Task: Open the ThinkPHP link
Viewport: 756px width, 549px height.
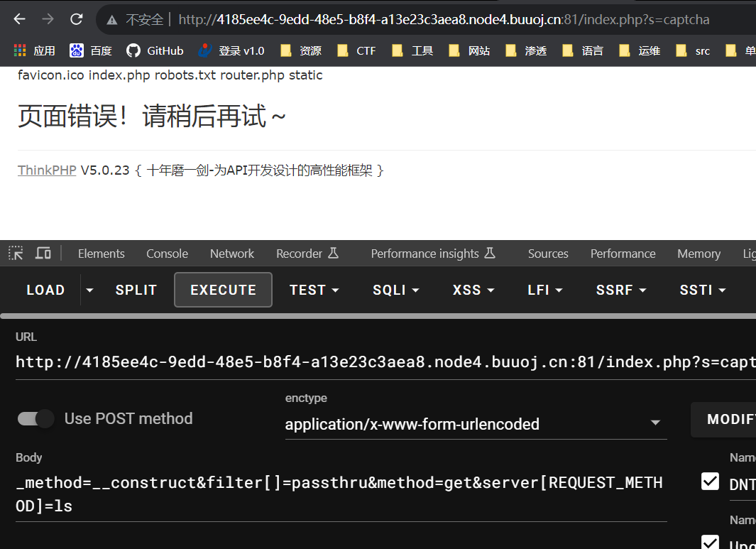Action: pos(47,170)
